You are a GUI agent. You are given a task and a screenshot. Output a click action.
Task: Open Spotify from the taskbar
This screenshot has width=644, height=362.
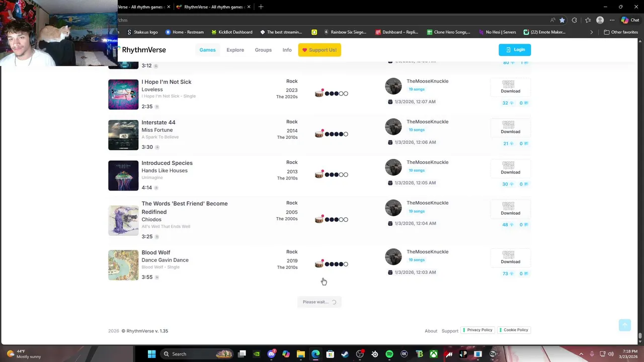click(x=389, y=354)
